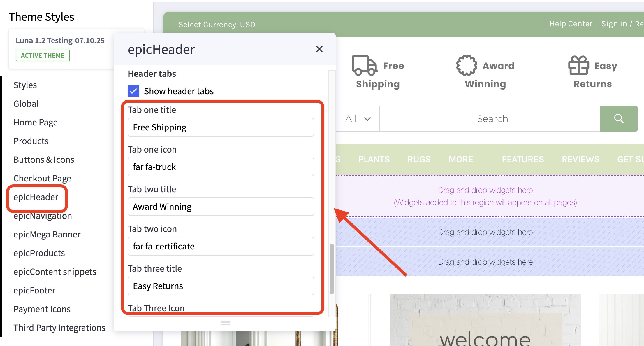Click the Help Center link
Image resolution: width=644 pixels, height=346 pixels.
tap(570, 23)
